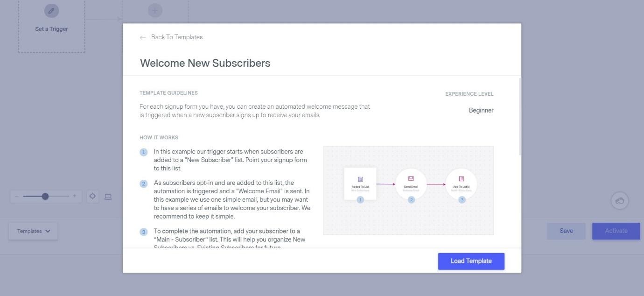This screenshot has width=644, height=296.
Task: Click the Save button
Action: point(566,231)
